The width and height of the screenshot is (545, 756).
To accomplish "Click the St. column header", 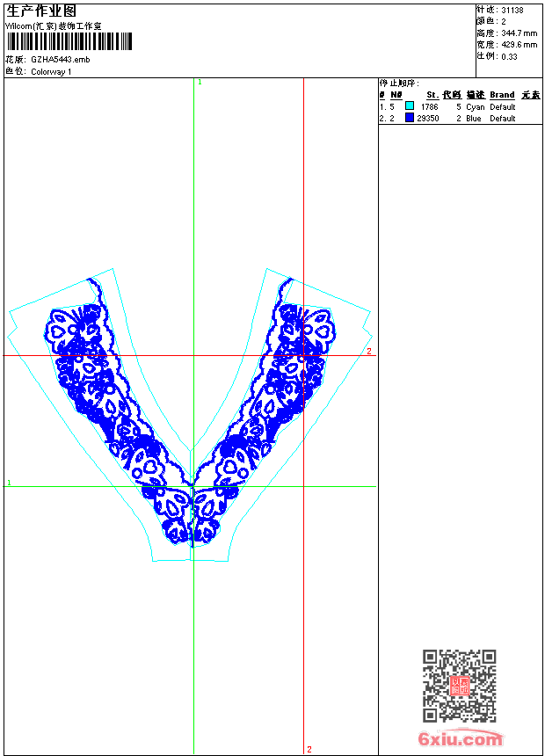I will pyautogui.click(x=432, y=95).
